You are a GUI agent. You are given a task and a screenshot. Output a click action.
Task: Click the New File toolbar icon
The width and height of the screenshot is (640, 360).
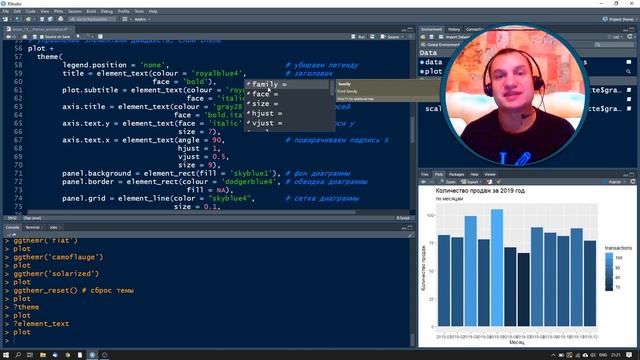[x=5, y=19]
